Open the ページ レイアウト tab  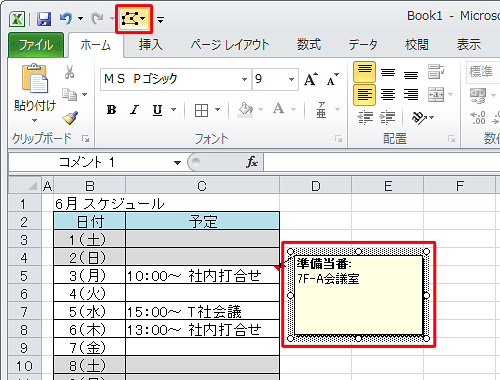(230, 45)
